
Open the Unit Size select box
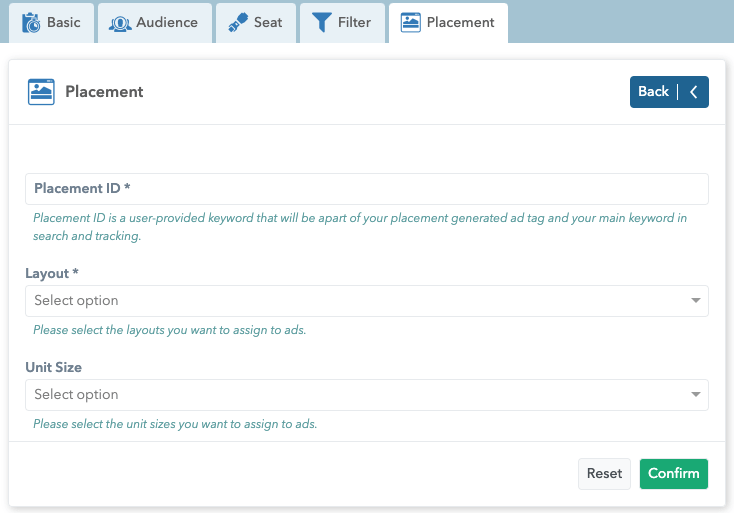tap(355, 395)
